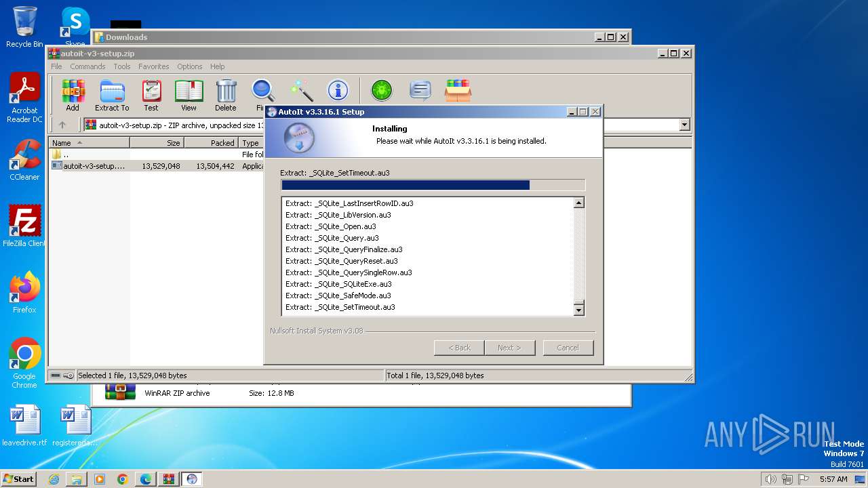Select the leavedrive.rtf desktop file
This screenshot has height=488, width=868.
tap(24, 426)
